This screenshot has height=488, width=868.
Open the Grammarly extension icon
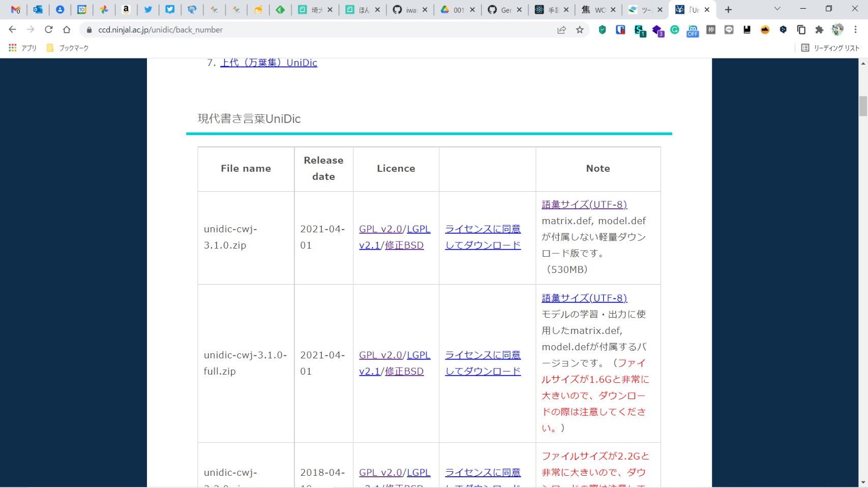click(x=675, y=30)
